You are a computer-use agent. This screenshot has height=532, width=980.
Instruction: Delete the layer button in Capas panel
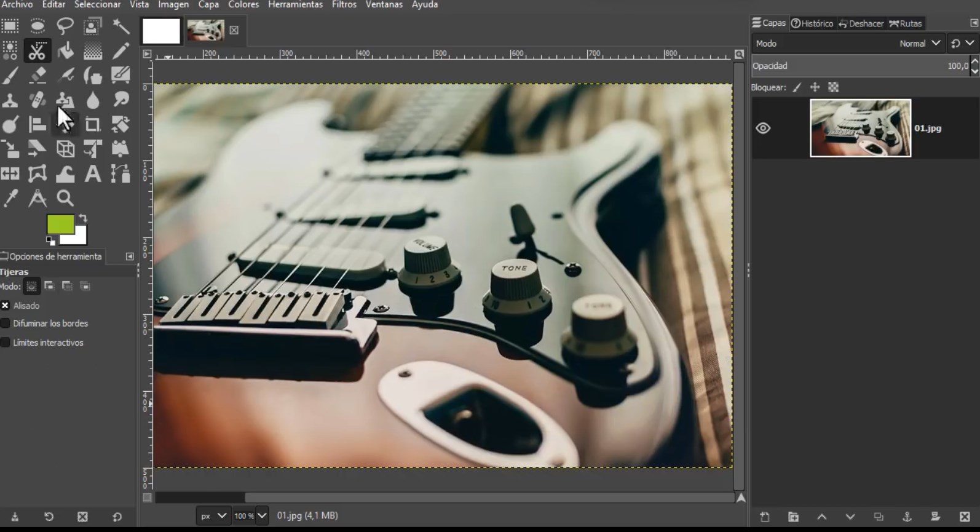(965, 517)
